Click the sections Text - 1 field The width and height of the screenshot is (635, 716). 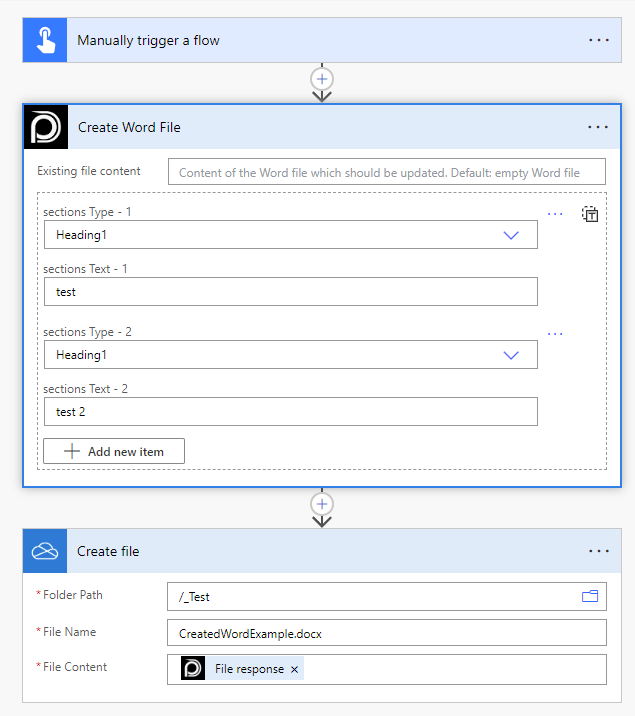pyautogui.click(x=290, y=292)
